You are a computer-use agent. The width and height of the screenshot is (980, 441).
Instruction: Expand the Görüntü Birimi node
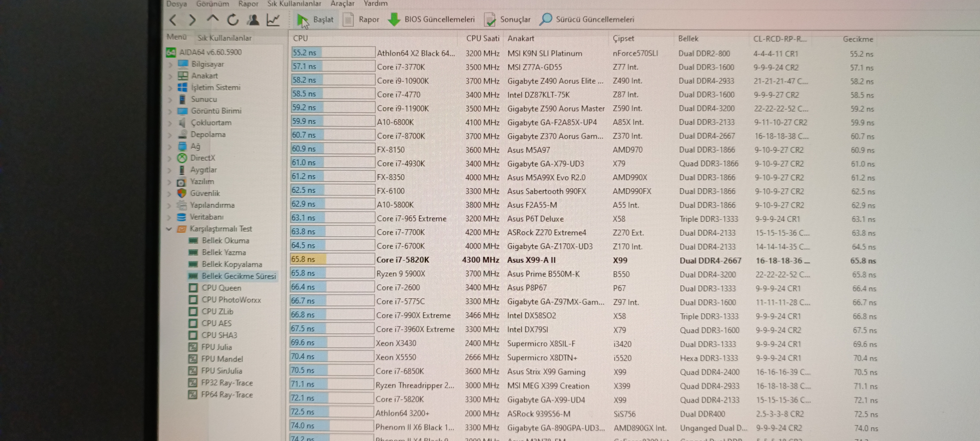click(170, 112)
